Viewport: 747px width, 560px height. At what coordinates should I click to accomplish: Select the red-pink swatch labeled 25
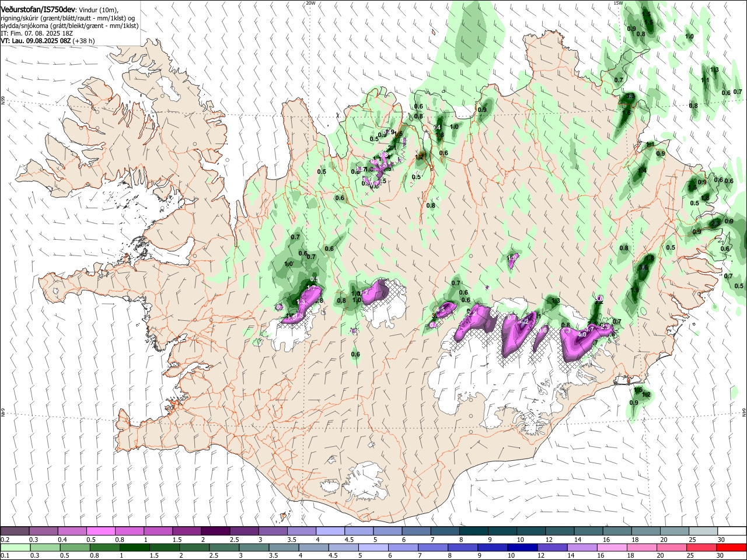point(701,547)
